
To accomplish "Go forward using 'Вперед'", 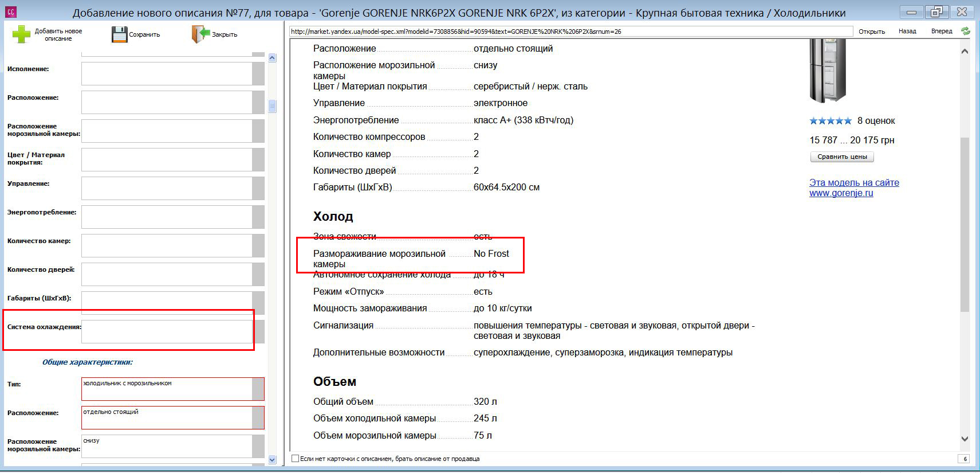I will pos(942,31).
